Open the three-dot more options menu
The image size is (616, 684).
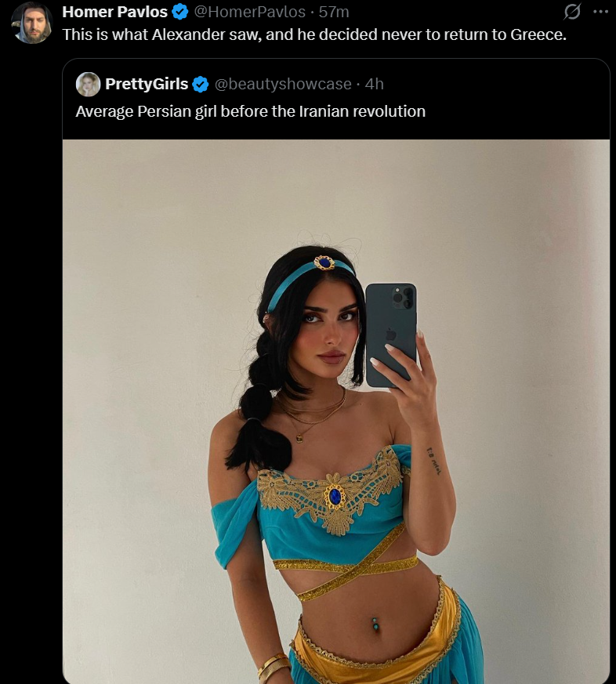coord(601,12)
